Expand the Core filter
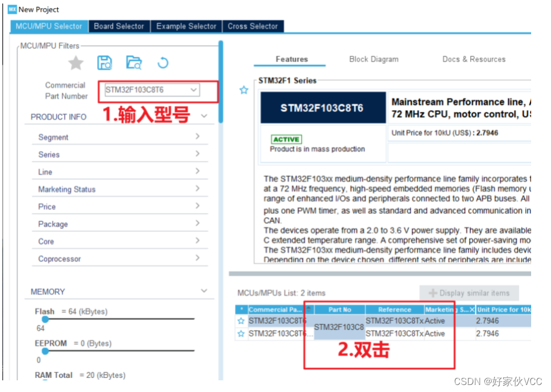Screen dimensions: 551x392 197,241
